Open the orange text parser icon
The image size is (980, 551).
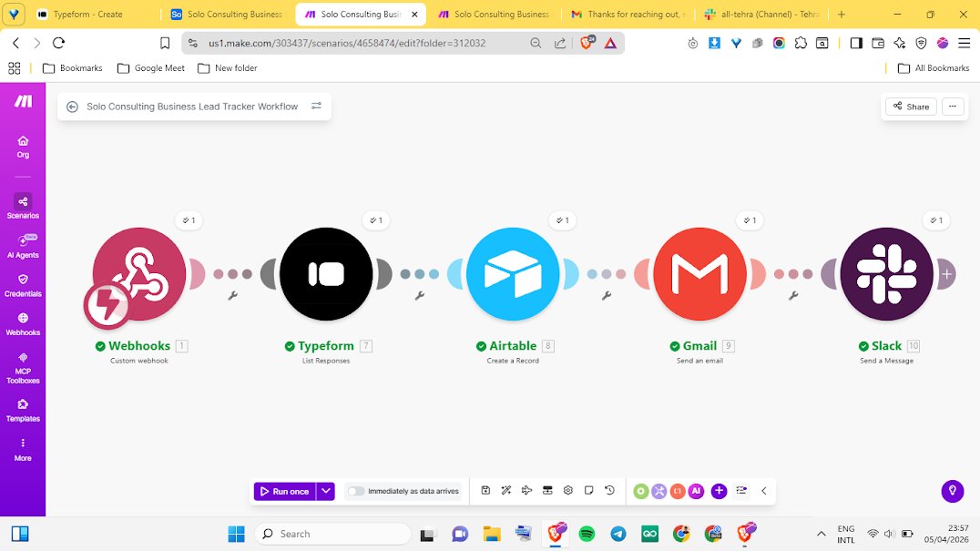tap(678, 491)
